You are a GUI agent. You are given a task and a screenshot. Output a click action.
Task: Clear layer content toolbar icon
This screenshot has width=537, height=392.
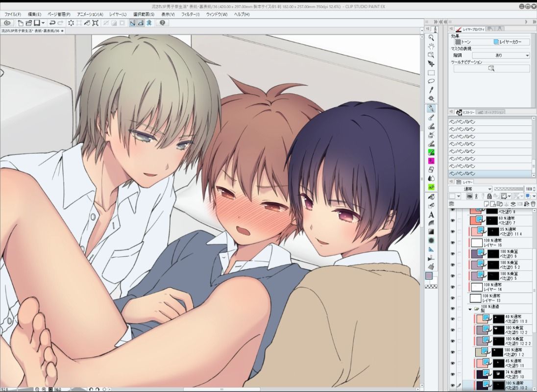pos(71,23)
